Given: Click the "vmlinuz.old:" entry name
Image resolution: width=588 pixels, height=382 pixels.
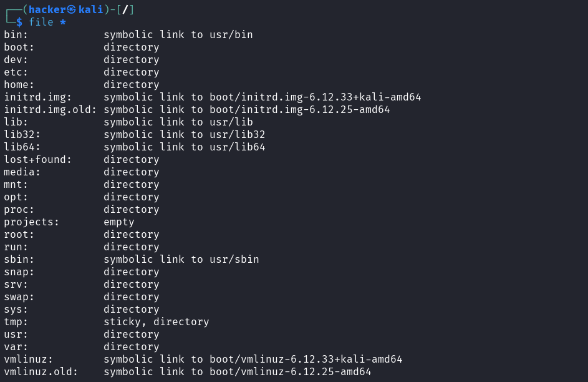Looking at the screenshot, I should pyautogui.click(x=41, y=371).
